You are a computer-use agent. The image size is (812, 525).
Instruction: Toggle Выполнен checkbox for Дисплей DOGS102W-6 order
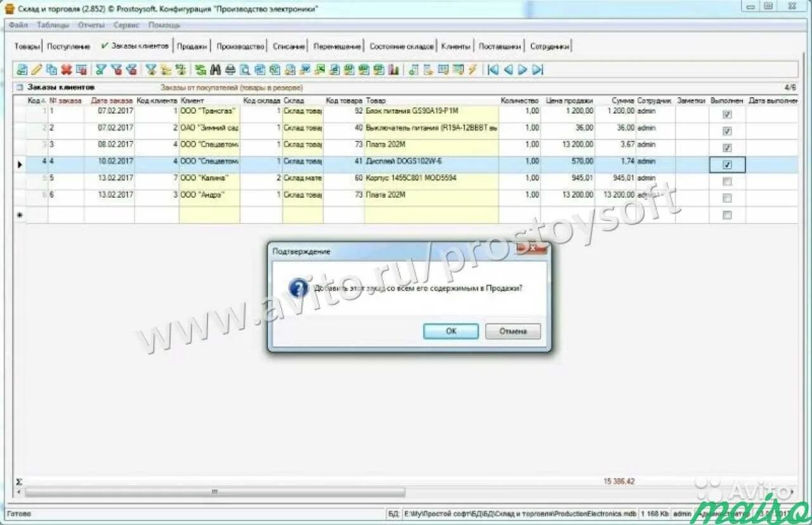727,165
